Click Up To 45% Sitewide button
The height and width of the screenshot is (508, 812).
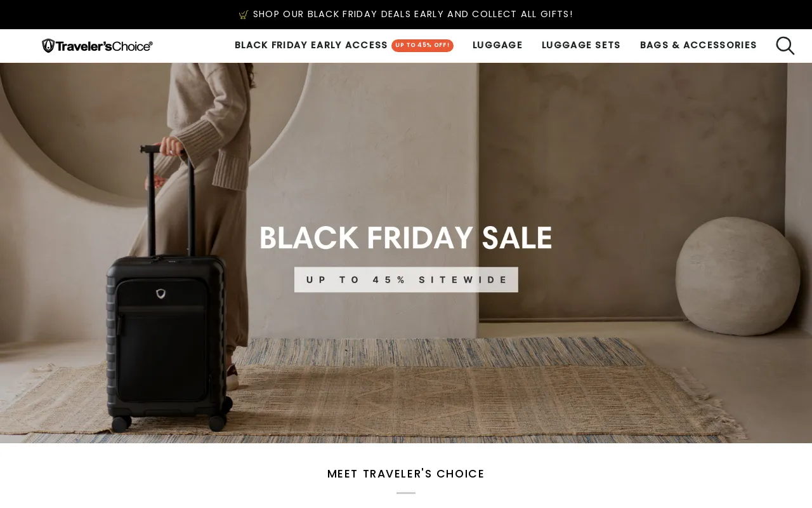tap(406, 279)
